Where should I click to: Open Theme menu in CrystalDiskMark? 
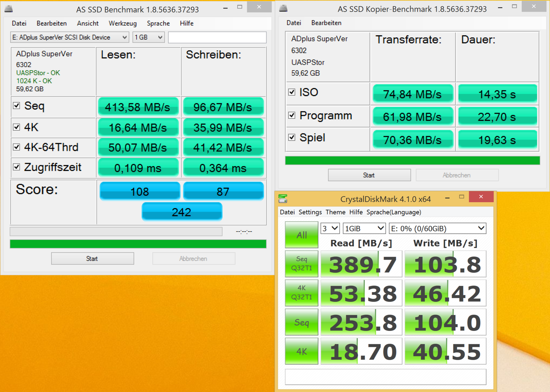click(335, 212)
